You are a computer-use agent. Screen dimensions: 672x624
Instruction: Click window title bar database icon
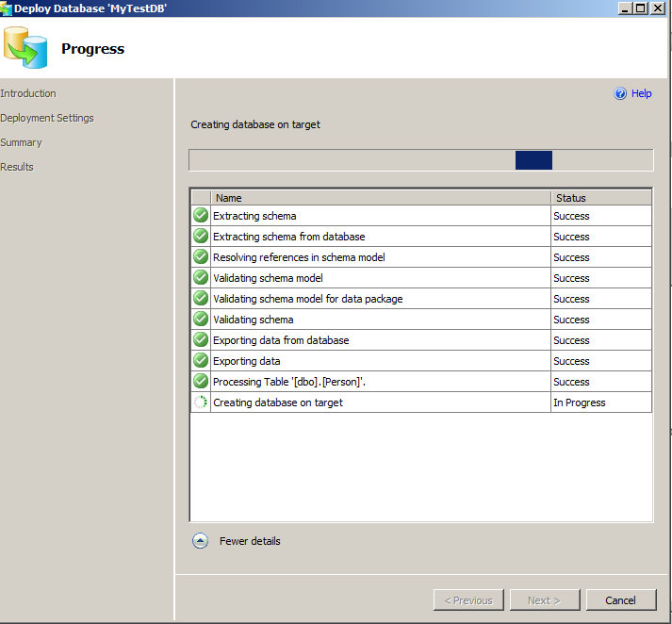[x=7, y=8]
